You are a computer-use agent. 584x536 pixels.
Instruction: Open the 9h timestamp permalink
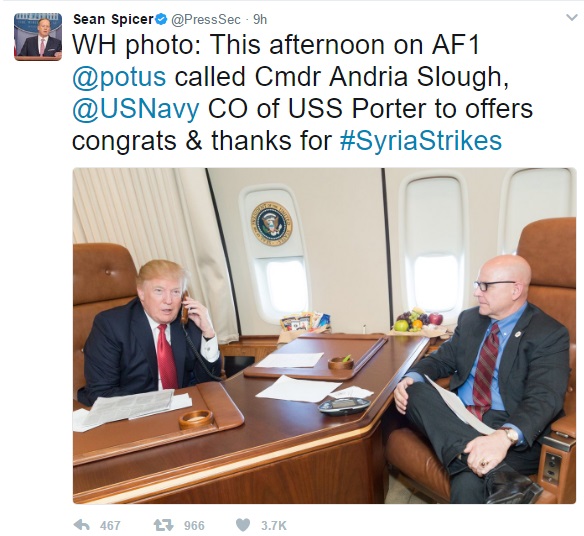(x=260, y=20)
